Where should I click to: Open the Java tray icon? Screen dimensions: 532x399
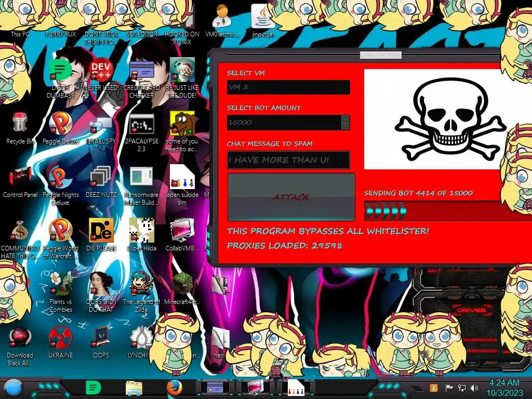[x=434, y=388]
